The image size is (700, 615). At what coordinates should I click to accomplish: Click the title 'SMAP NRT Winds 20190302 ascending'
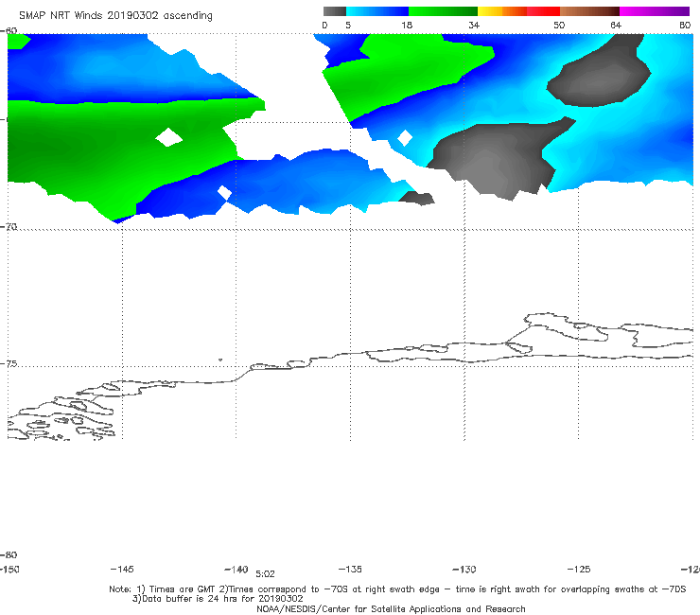pyautogui.click(x=115, y=16)
